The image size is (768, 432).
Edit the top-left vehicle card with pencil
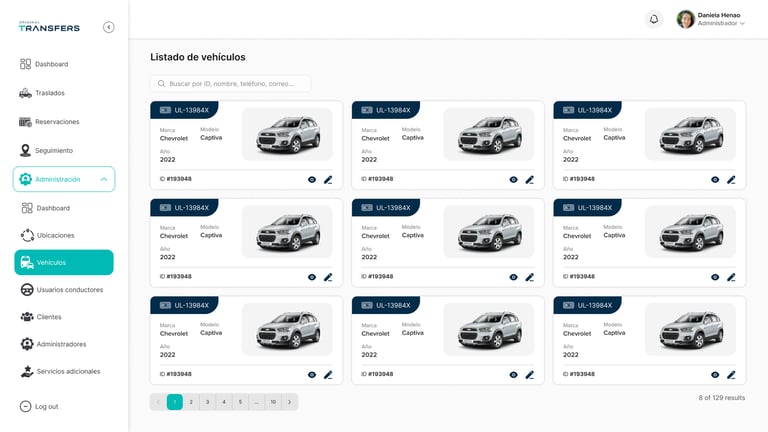point(328,180)
